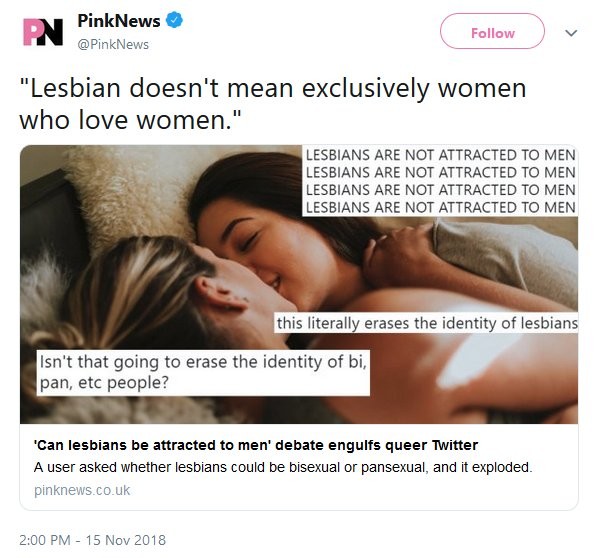Click the "Isn't that going to erase" caption
The width and height of the screenshot is (604, 558).
click(x=200, y=371)
